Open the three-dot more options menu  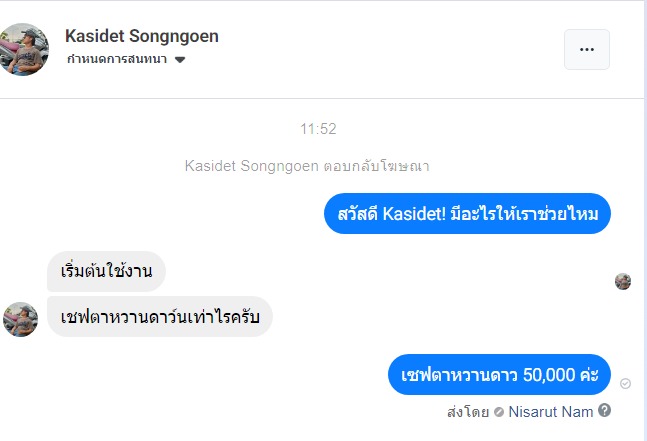point(587,49)
